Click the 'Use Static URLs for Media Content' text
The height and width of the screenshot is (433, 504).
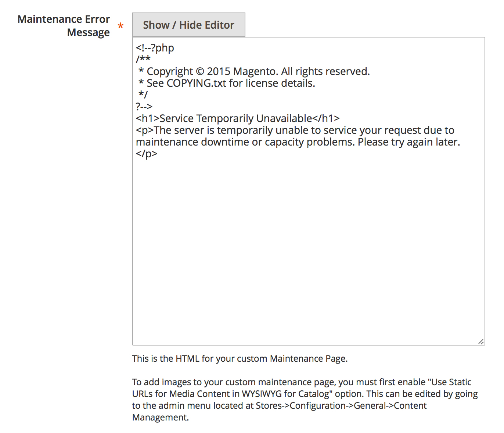pos(302,388)
